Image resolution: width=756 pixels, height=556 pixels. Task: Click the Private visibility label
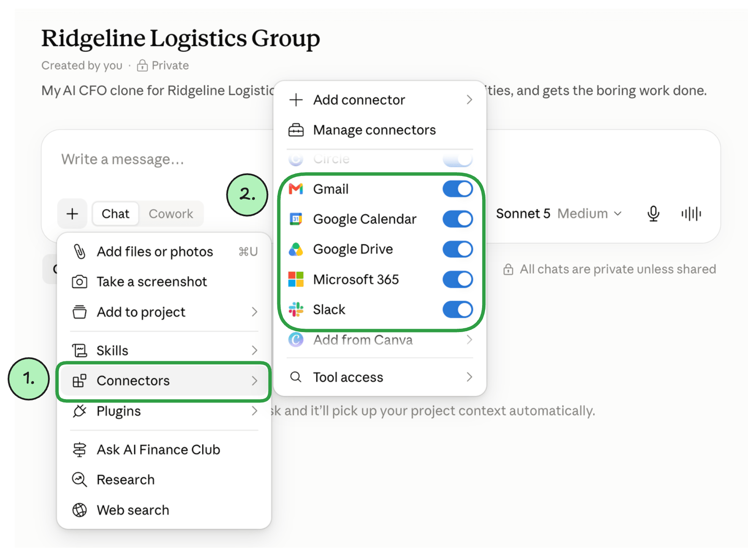170,66
